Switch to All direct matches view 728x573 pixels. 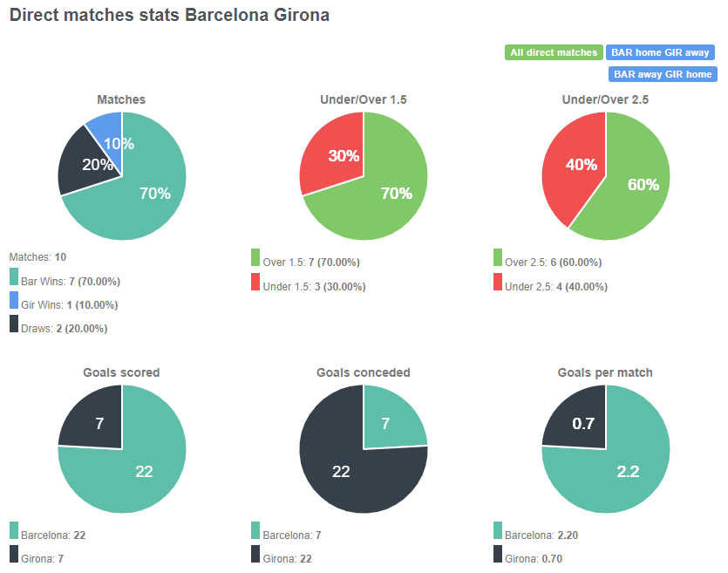(x=554, y=52)
